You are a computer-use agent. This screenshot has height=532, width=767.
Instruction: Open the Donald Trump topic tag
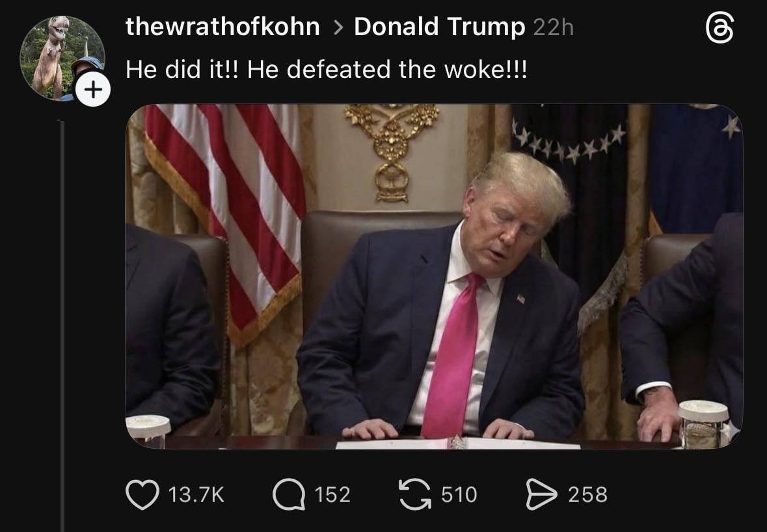click(439, 27)
